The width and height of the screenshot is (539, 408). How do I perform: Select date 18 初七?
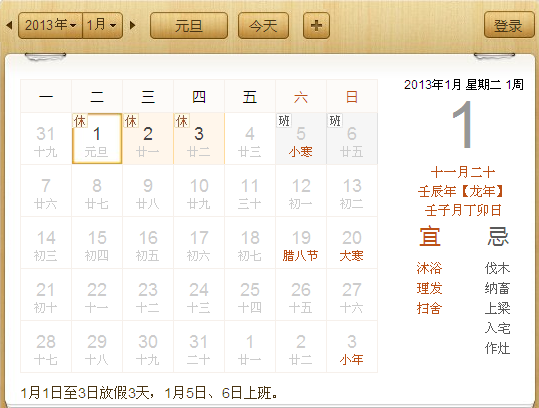(250, 243)
